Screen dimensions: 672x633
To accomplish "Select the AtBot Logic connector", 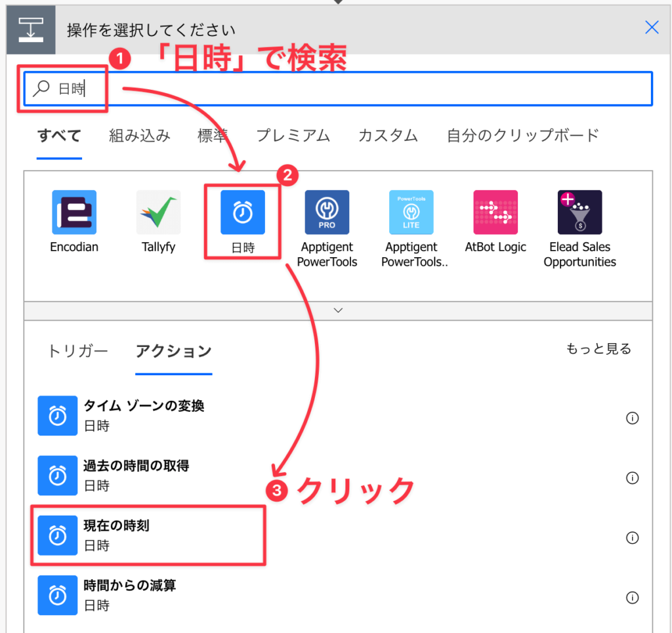I will coord(495,212).
